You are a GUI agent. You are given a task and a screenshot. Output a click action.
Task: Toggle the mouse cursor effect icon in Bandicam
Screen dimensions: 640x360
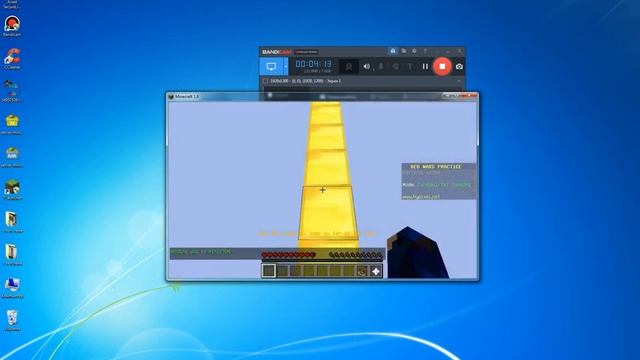(395, 67)
